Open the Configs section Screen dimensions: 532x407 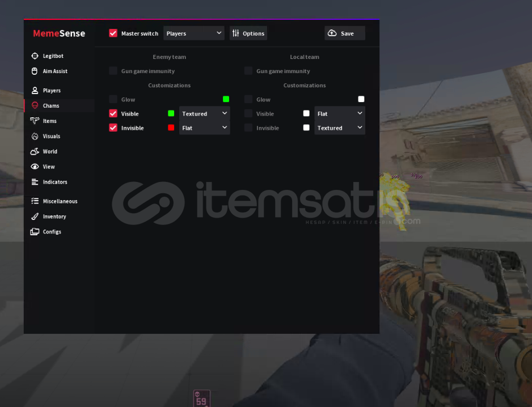59,232
